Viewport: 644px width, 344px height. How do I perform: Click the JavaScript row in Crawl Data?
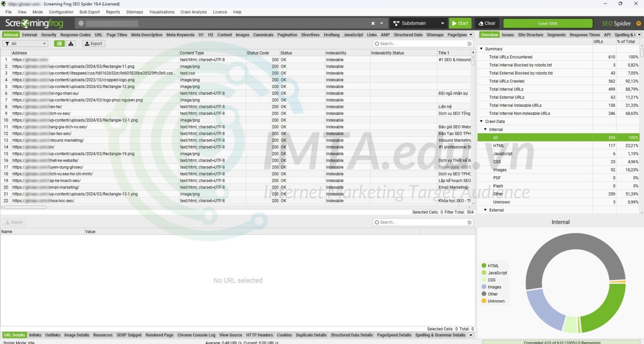[558, 154]
